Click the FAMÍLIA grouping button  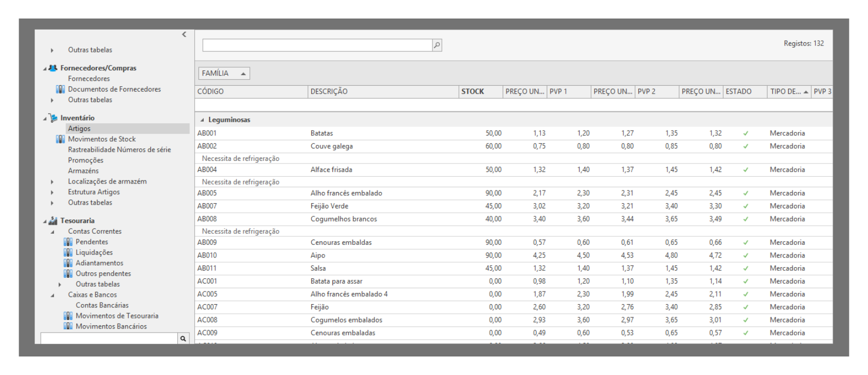click(224, 74)
